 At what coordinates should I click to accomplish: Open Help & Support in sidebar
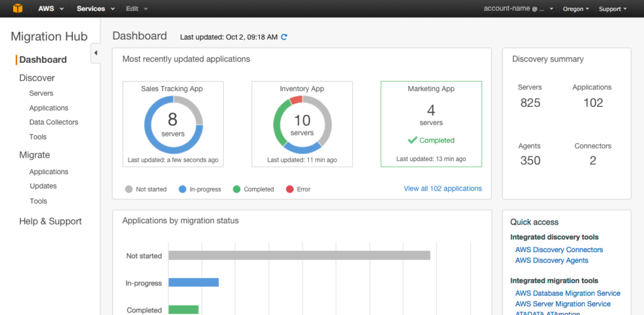(50, 221)
